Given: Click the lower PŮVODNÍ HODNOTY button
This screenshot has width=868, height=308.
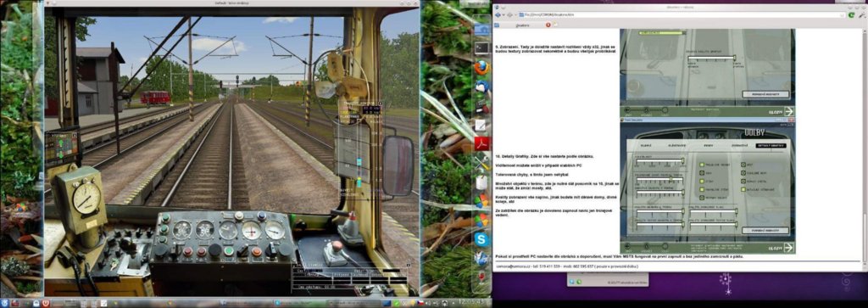Looking at the screenshot, I should 765,231.
